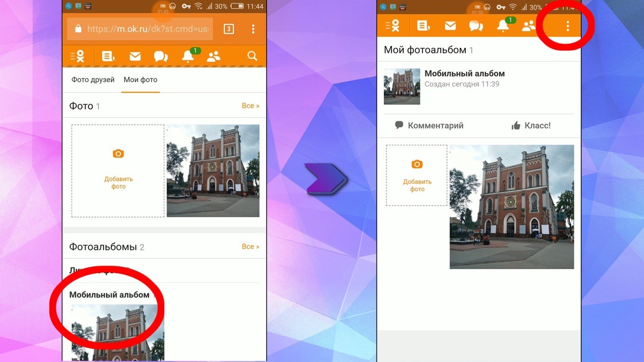Image resolution: width=644 pixels, height=362 pixels.
Task: Tap notifications bell icon in left phone
Action: (187, 56)
